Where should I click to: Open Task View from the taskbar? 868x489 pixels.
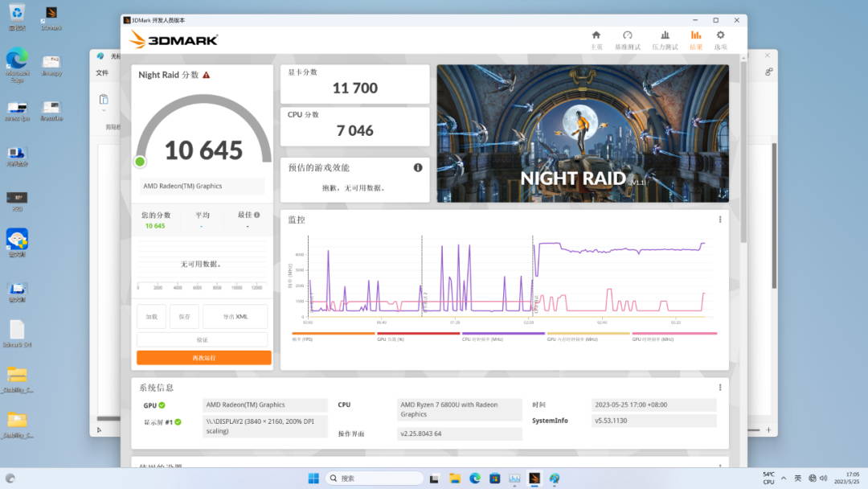tap(435, 479)
